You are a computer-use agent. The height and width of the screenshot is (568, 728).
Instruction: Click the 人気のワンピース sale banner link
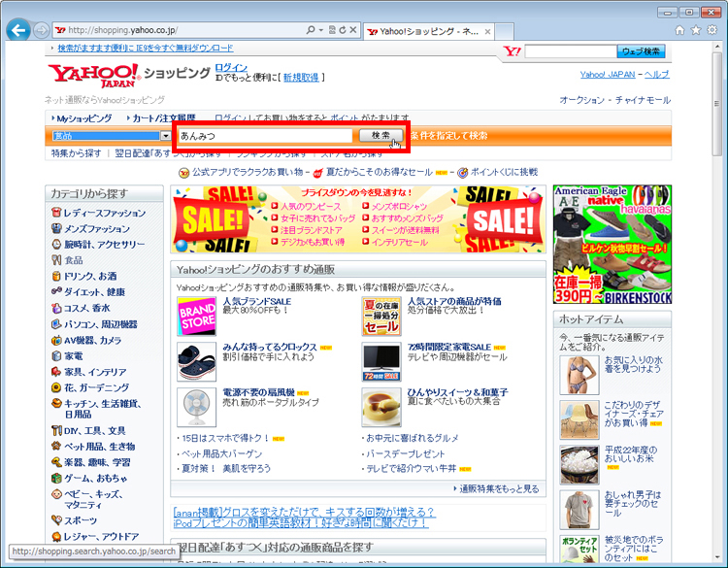pos(311,206)
